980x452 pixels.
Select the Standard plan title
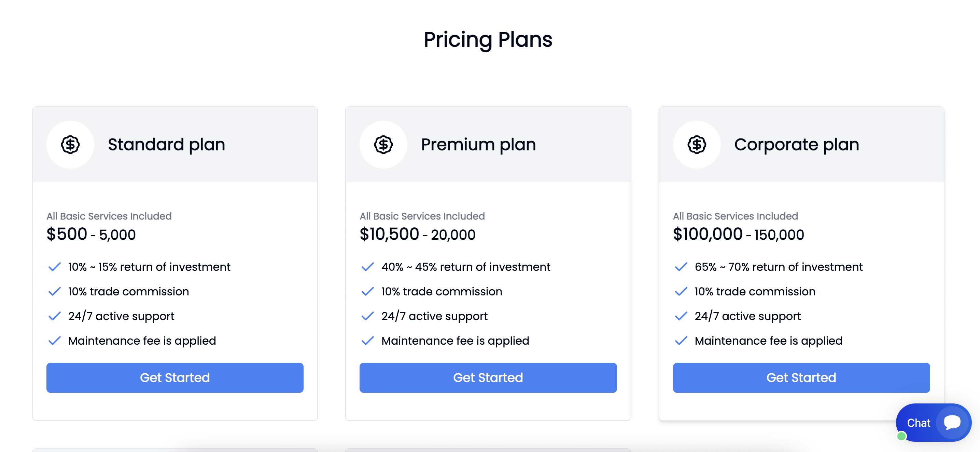click(166, 145)
